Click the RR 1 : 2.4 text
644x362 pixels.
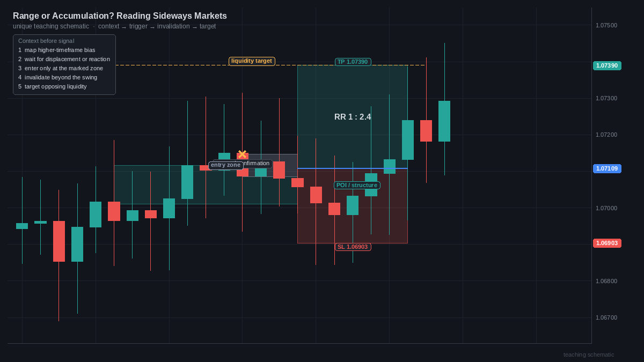pos(353,117)
